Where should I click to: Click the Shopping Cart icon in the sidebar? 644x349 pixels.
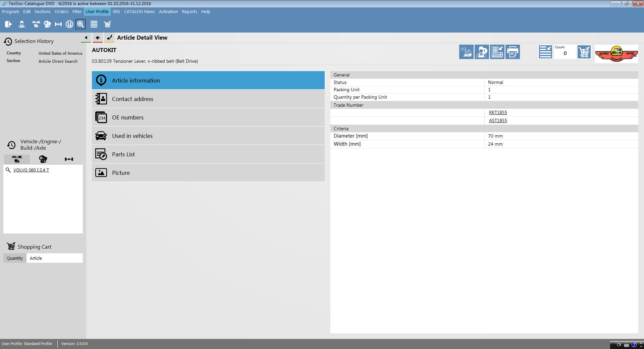pyautogui.click(x=11, y=246)
